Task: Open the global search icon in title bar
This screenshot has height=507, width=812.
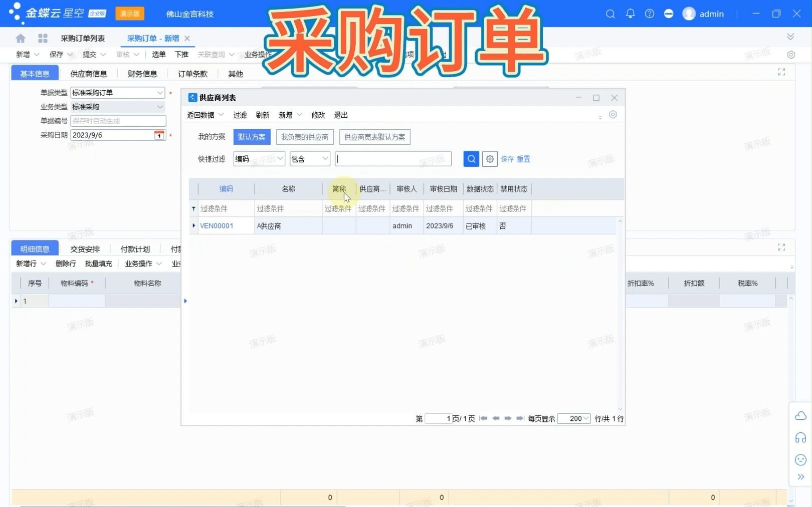Action: pyautogui.click(x=610, y=14)
